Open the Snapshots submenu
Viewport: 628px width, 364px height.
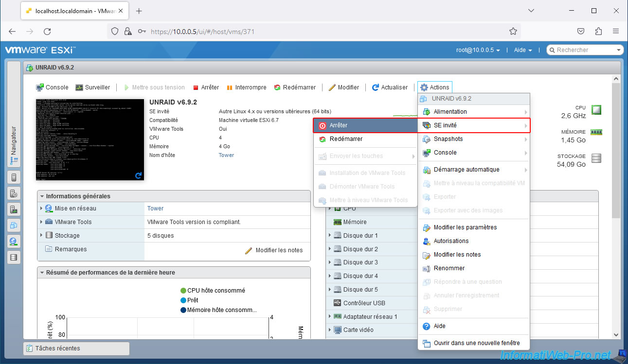(448, 139)
